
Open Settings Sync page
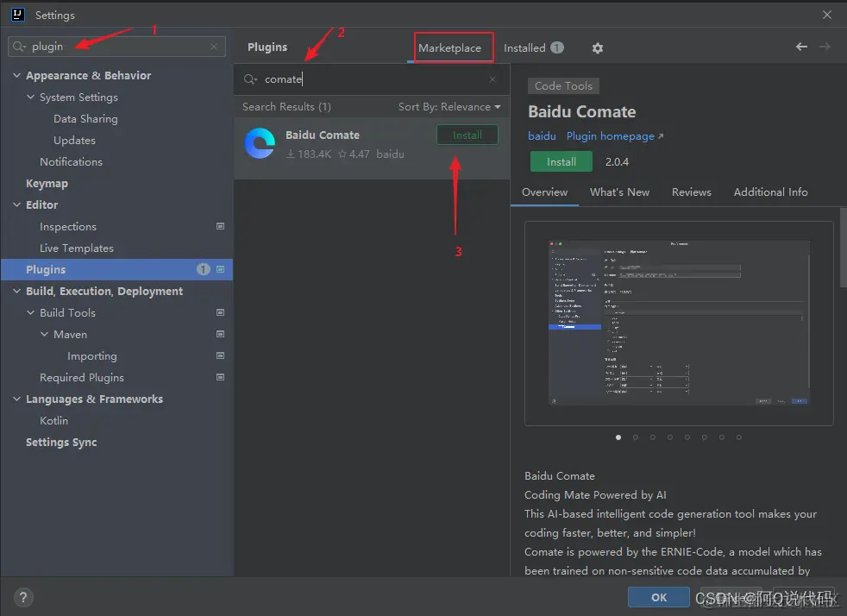pos(61,442)
